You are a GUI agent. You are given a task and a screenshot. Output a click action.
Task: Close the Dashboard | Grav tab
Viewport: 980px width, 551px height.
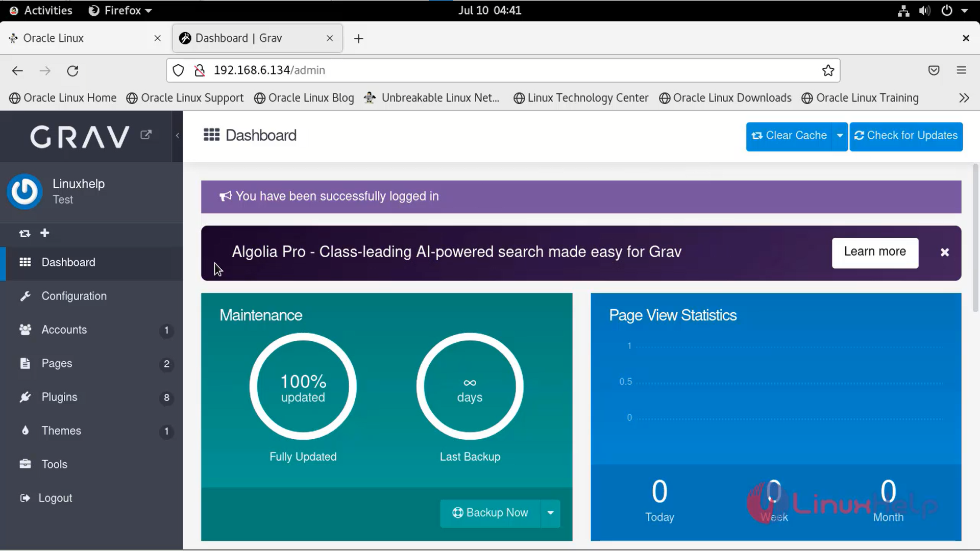(330, 38)
